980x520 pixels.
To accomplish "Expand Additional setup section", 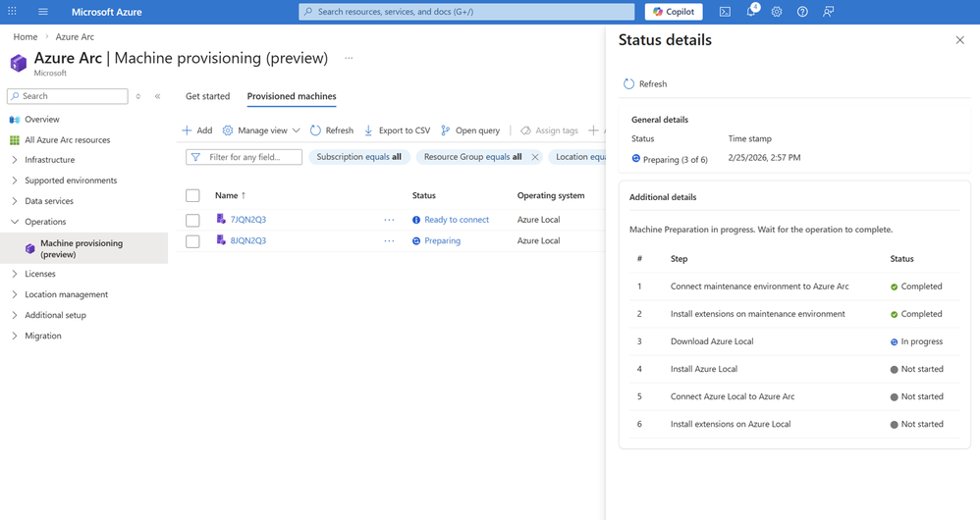I will click(x=55, y=315).
